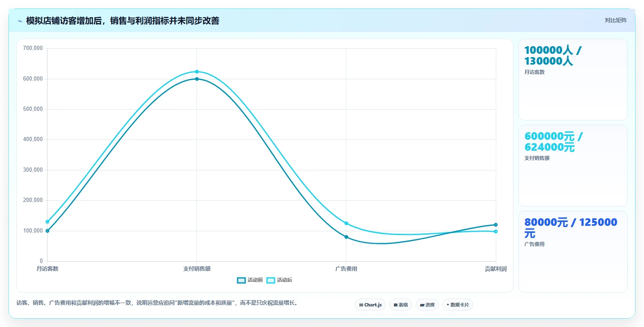Click the 贡献利润 x-axis label
Image resolution: width=644 pixels, height=327 pixels.
click(x=495, y=269)
